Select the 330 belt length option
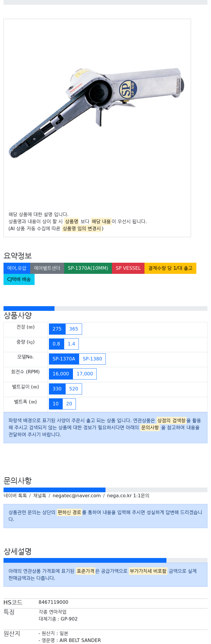 point(57,389)
